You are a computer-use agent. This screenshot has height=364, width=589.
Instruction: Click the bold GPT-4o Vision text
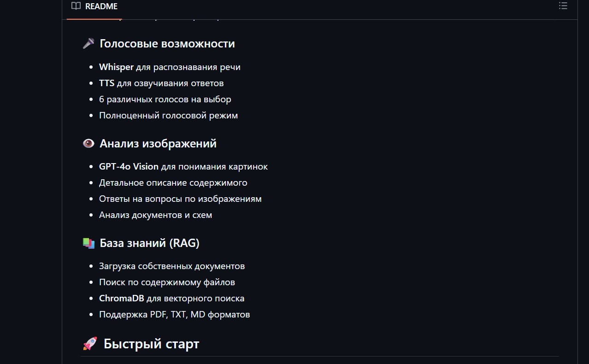coord(129,167)
